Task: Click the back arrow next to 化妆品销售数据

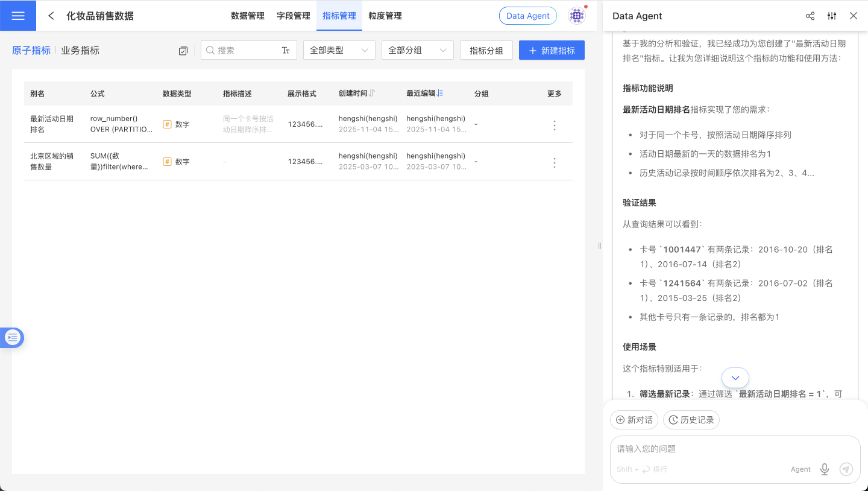Action: [51, 16]
